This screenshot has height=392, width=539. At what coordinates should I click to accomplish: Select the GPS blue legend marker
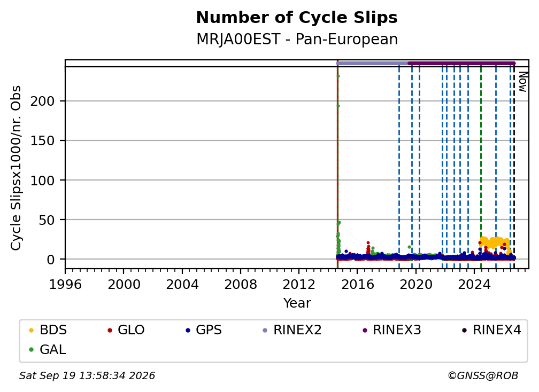point(188,331)
